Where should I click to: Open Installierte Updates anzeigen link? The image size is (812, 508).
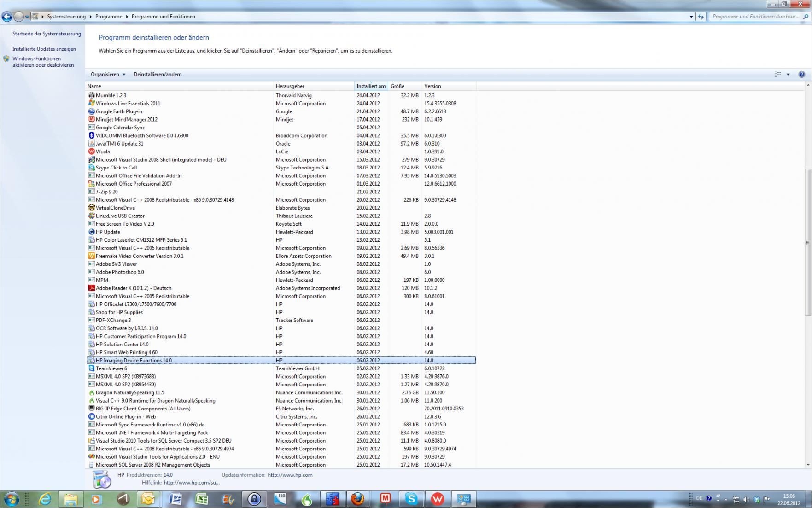tap(44, 49)
